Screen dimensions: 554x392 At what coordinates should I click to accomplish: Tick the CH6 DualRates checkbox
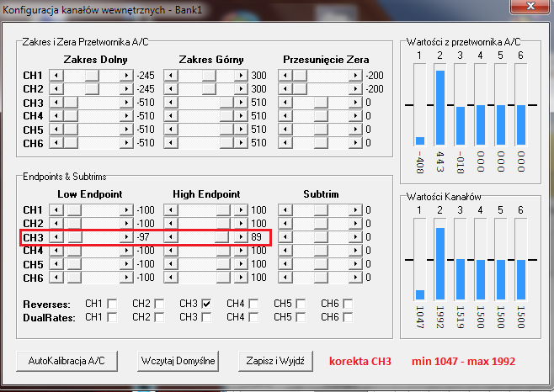[x=348, y=317]
